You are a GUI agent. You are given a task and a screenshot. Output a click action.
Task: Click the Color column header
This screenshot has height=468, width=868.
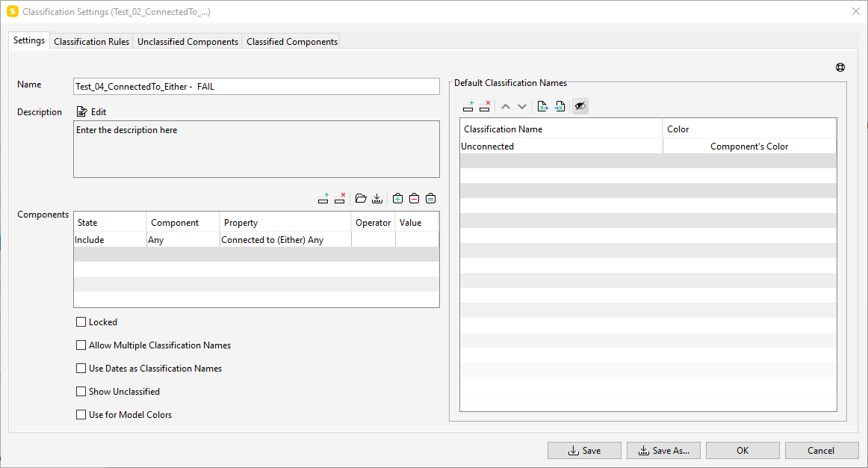tap(749, 129)
